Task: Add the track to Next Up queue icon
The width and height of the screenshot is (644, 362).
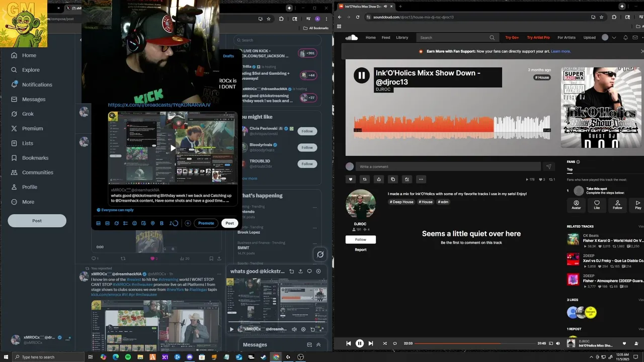Action: tap(407, 179)
